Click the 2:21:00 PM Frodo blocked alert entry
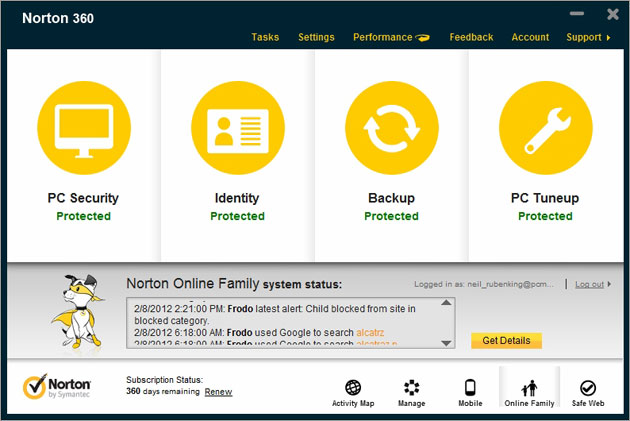 click(275, 315)
